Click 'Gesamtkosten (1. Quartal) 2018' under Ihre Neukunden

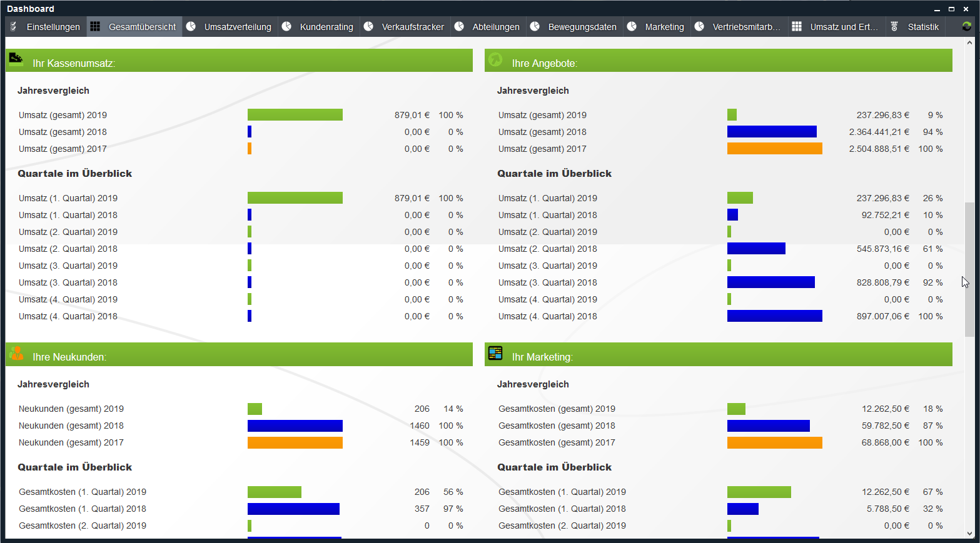[83, 509]
